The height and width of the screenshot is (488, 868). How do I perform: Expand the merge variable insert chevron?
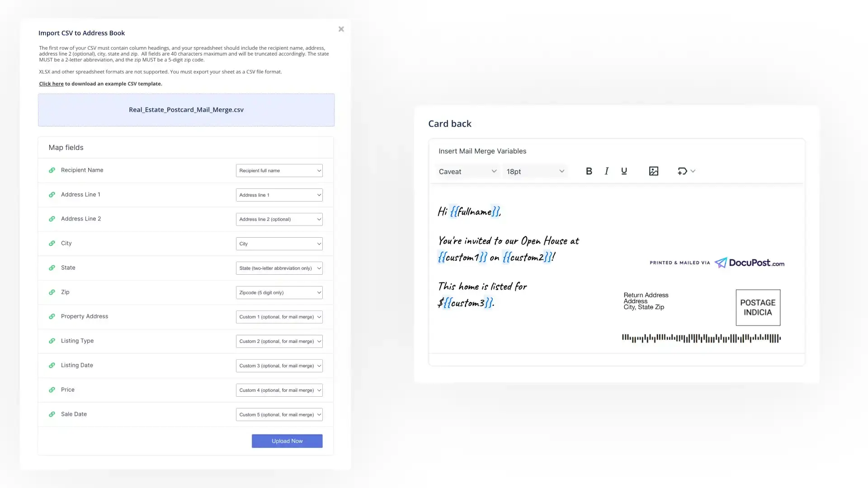(x=693, y=171)
